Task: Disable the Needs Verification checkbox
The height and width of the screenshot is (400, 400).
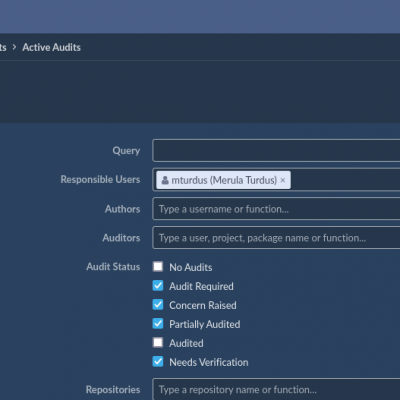Action: pyautogui.click(x=158, y=362)
